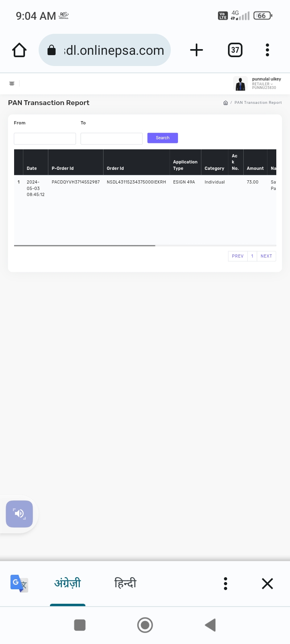Open the tab switcher showing 37 tabs
Image resolution: width=290 pixels, height=644 pixels.
235,50
